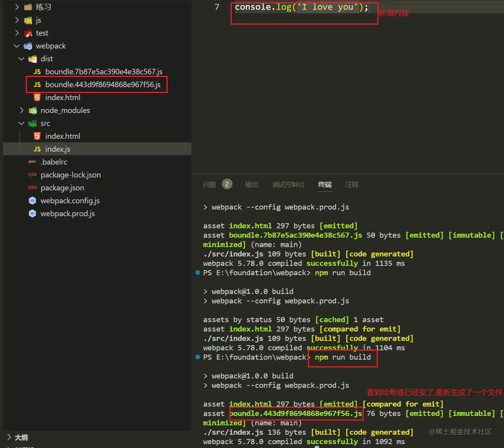The image size is (504, 448).
Task: Click the js folder icon
Action: click(x=28, y=20)
